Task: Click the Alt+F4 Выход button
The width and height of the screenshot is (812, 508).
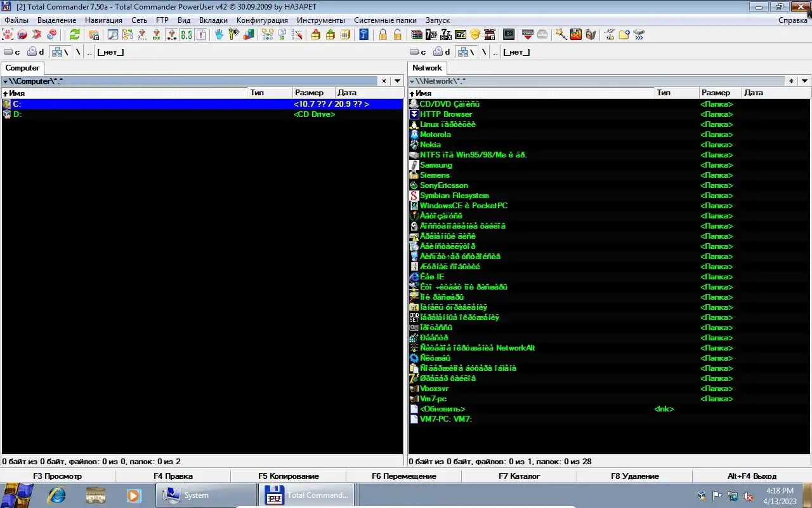Action: [x=752, y=476]
